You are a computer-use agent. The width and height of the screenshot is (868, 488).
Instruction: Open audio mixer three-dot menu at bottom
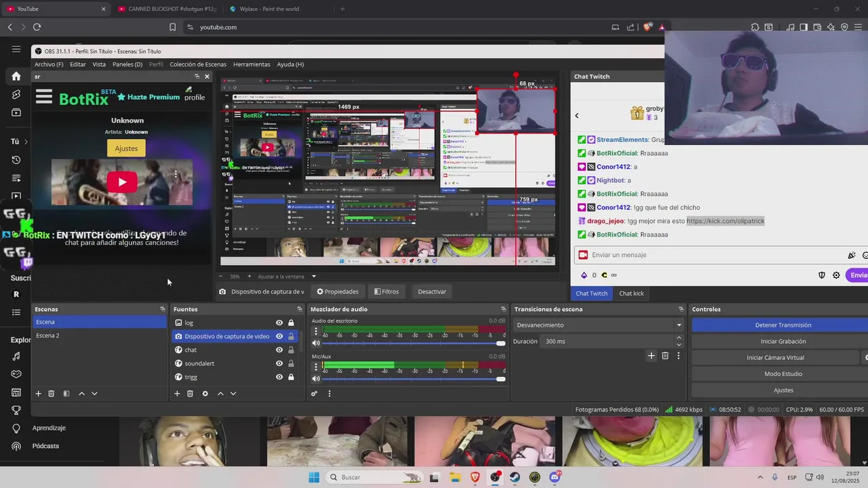[330, 393]
